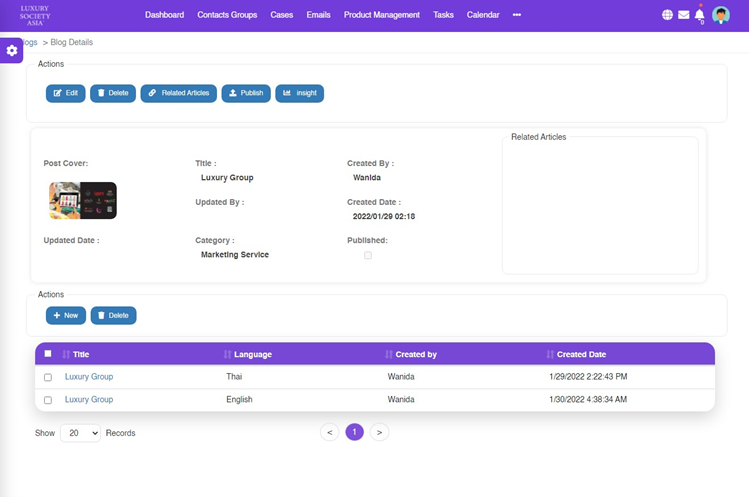Click Related Articles link button
749x497 pixels.
179,93
